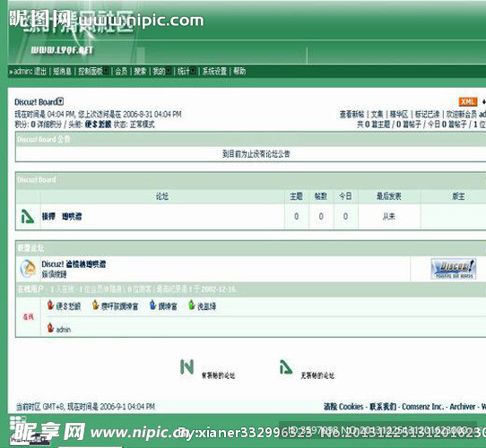486x448 pixels.
Task: Click the forum name link in forum row
Action: pos(62,216)
